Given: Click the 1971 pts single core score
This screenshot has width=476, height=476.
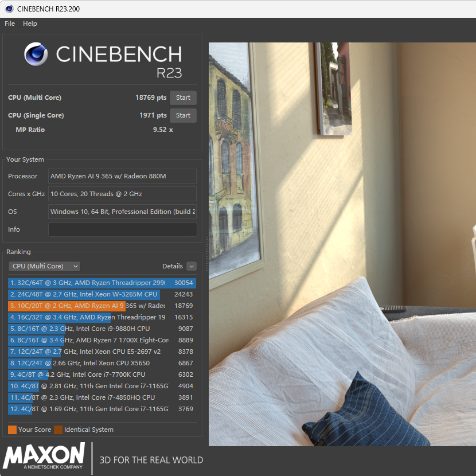Looking at the screenshot, I should [153, 115].
